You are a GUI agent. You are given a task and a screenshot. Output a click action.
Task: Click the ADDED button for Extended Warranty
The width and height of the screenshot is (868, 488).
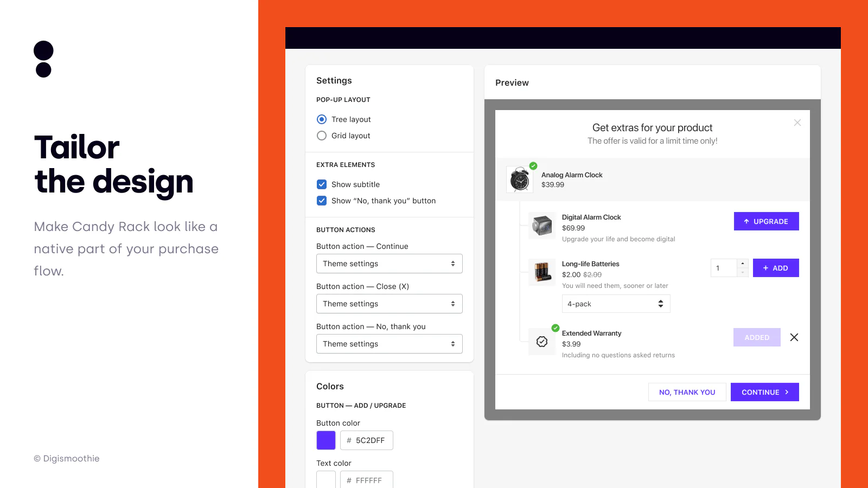[757, 337]
